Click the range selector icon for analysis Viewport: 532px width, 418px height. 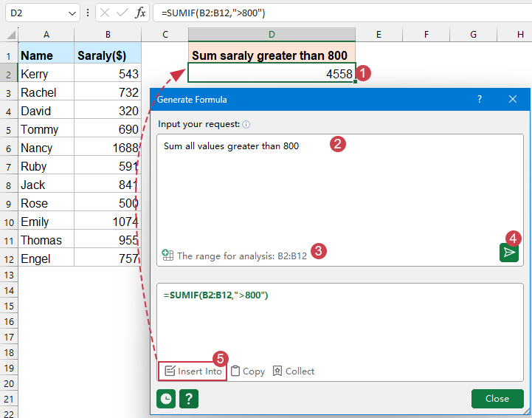point(167,256)
